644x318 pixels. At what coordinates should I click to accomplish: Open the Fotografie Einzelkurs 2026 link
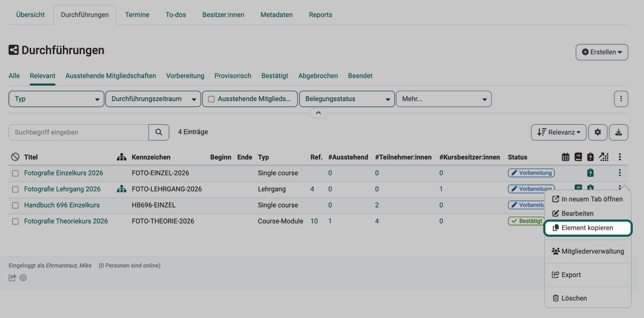(64, 174)
